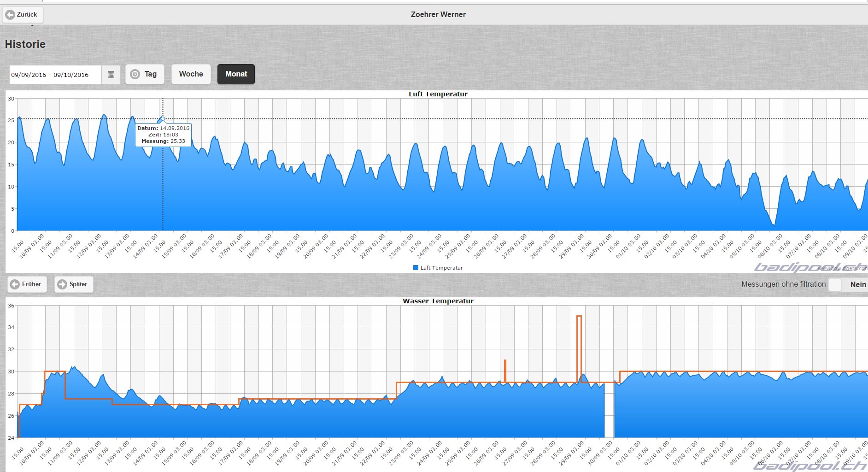The image size is (868, 472).
Task: Click the orange spike at 29/09 in water chart
Action: coord(579,348)
